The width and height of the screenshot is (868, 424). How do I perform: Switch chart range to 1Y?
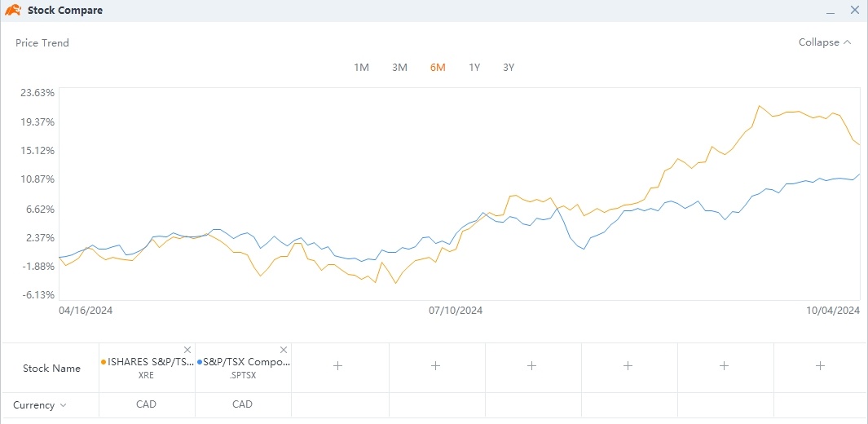pyautogui.click(x=474, y=68)
